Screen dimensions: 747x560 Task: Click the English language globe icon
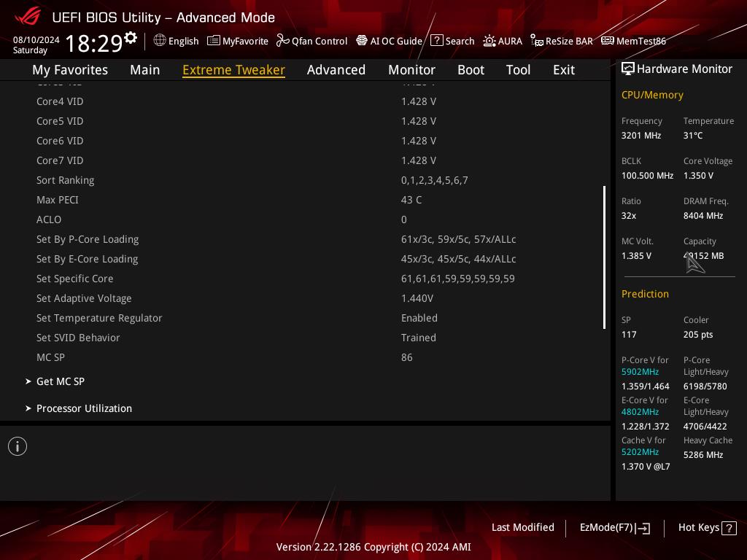point(160,41)
